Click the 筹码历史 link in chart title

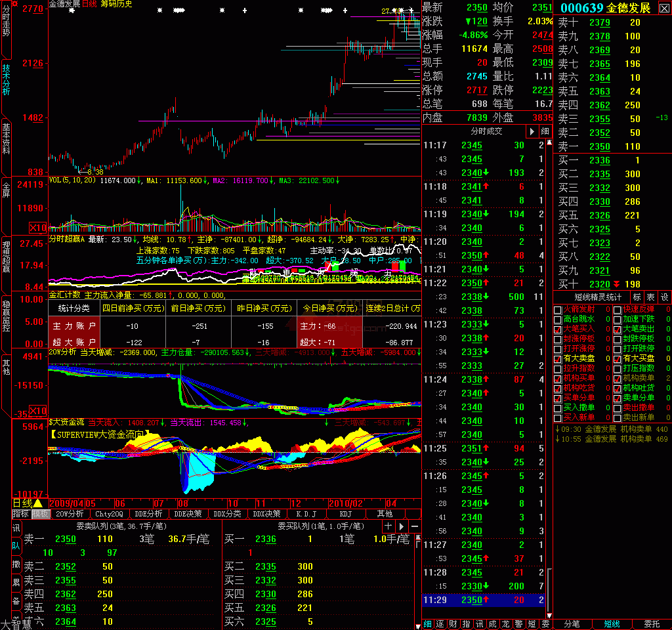(x=116, y=4)
